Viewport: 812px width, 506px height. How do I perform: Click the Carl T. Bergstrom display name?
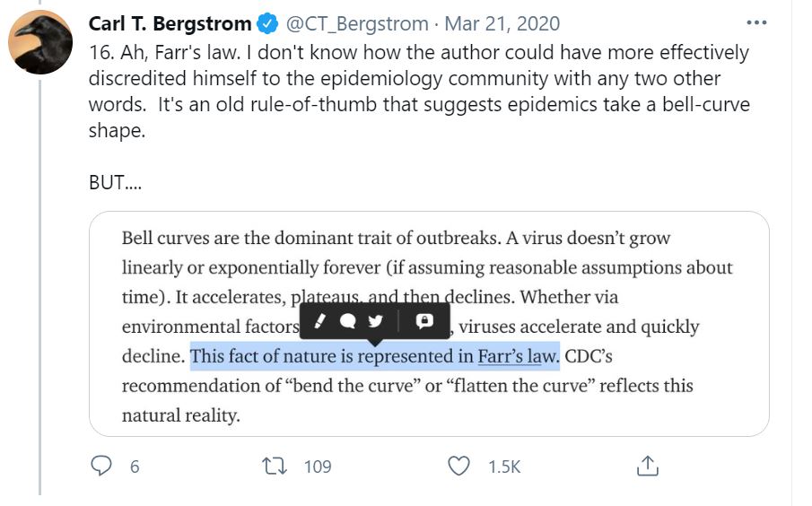[x=170, y=24]
